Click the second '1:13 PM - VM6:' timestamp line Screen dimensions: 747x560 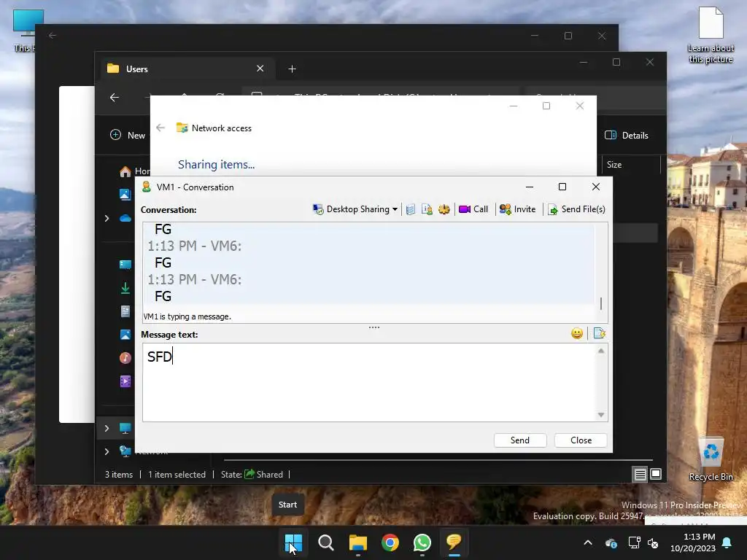(194, 279)
